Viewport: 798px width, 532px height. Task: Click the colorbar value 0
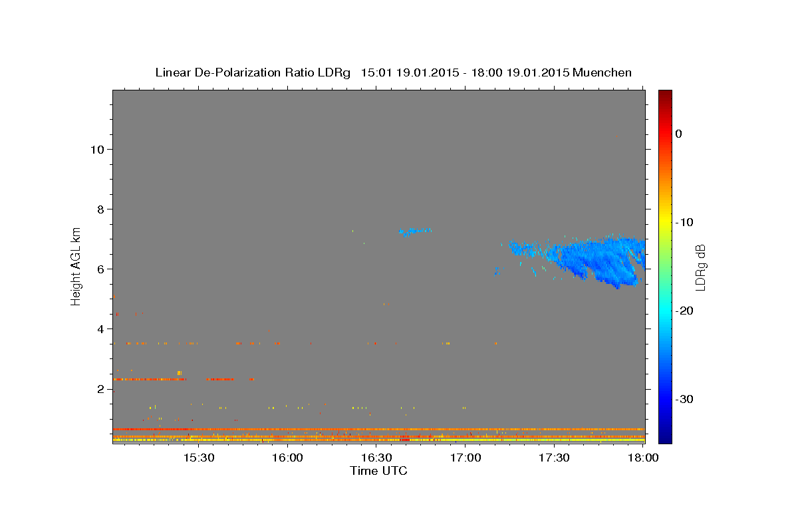pos(678,134)
